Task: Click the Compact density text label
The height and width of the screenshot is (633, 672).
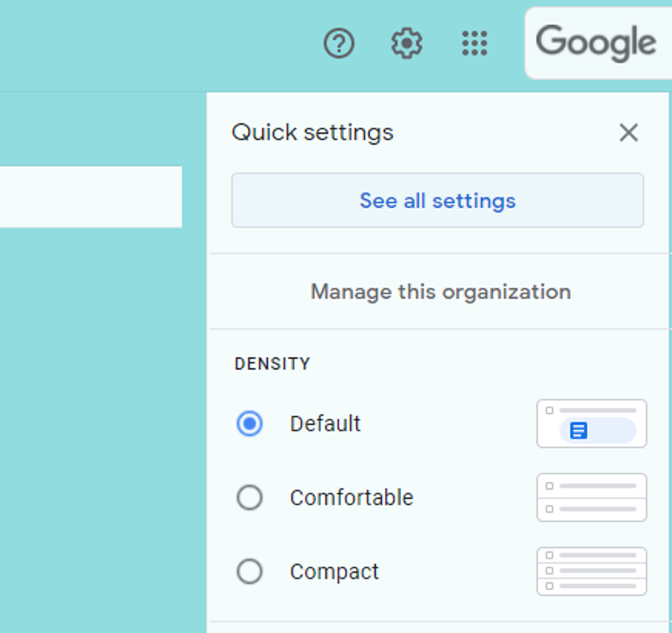Action: tap(334, 571)
